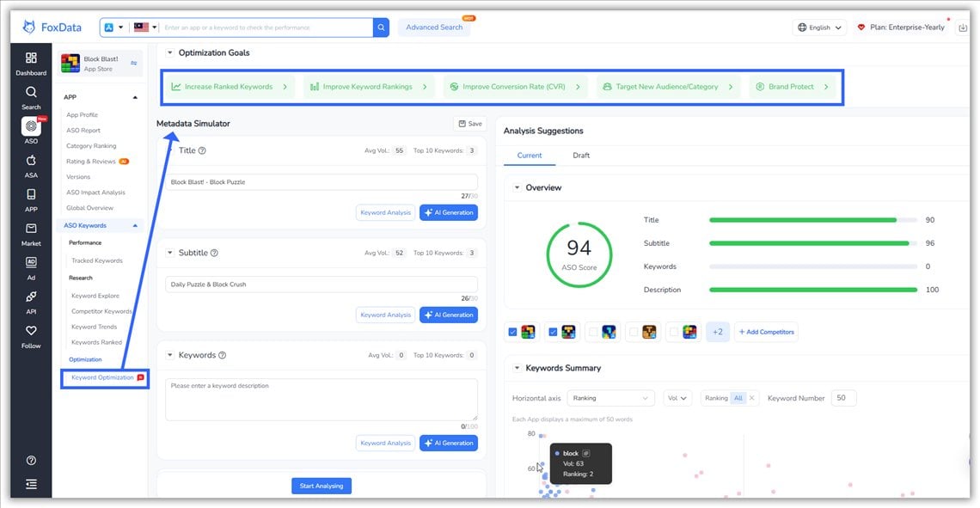The width and height of the screenshot is (980, 508).
Task: Click the Subtitle help icon
Action: point(214,253)
